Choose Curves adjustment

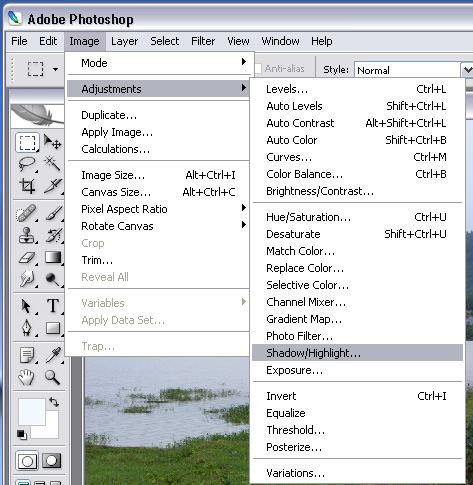[x=357, y=157]
